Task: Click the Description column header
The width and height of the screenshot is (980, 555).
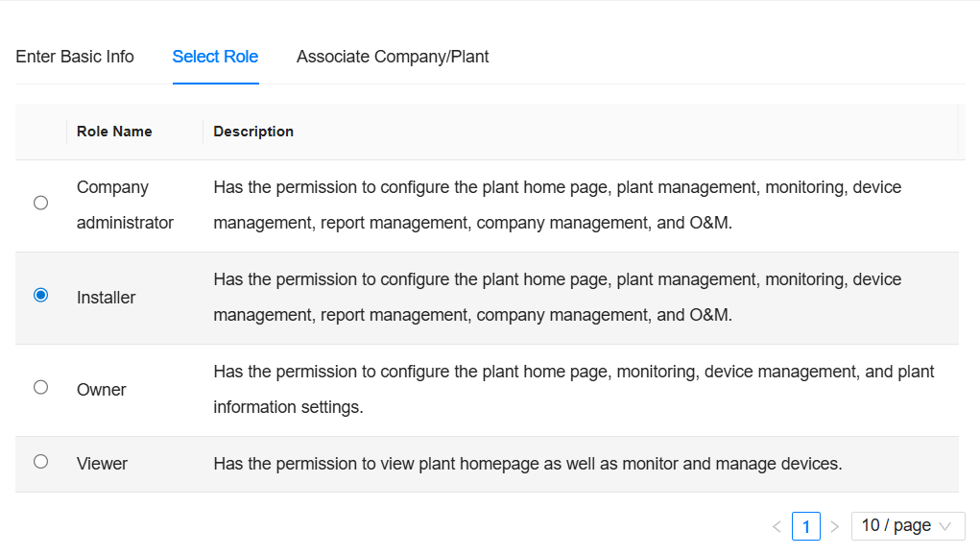Action: (x=253, y=132)
